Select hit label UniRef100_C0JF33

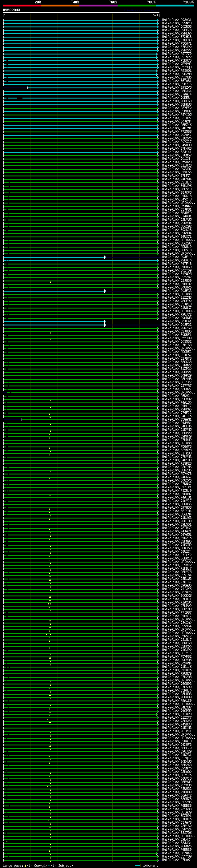coord(177,291)
